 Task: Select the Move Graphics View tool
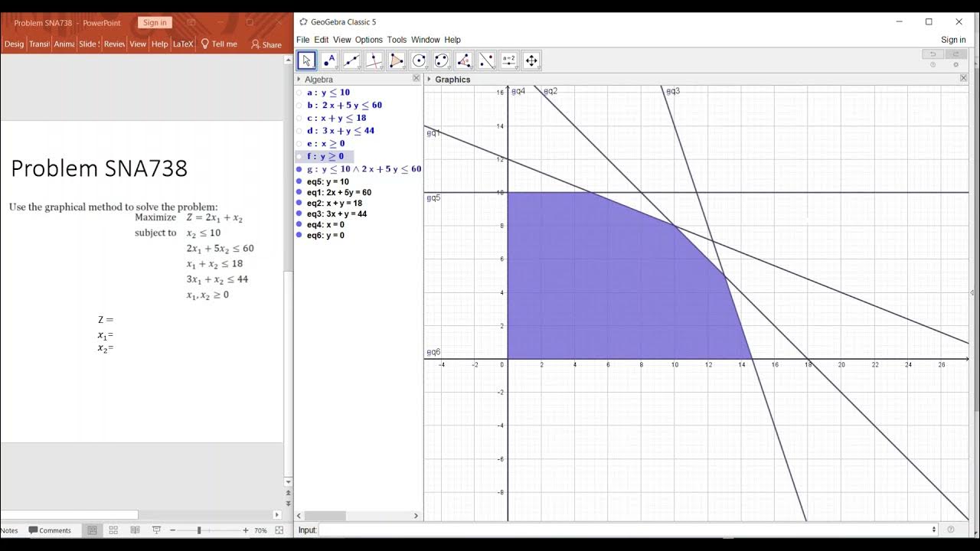coord(531,60)
